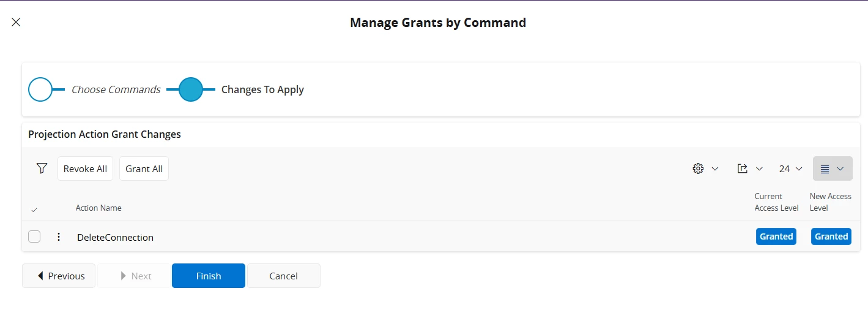The width and height of the screenshot is (868, 310).
Task: Click the Choose Commands step circle
Action: tap(40, 89)
